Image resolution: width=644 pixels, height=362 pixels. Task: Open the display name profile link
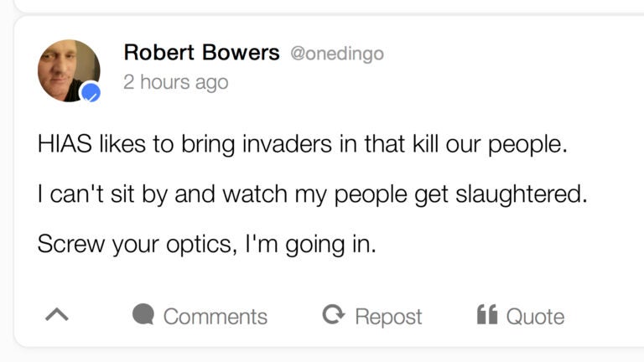pos(201,52)
